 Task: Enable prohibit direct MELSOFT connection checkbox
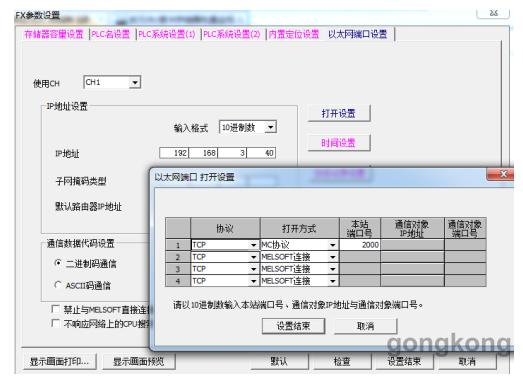(x=56, y=309)
